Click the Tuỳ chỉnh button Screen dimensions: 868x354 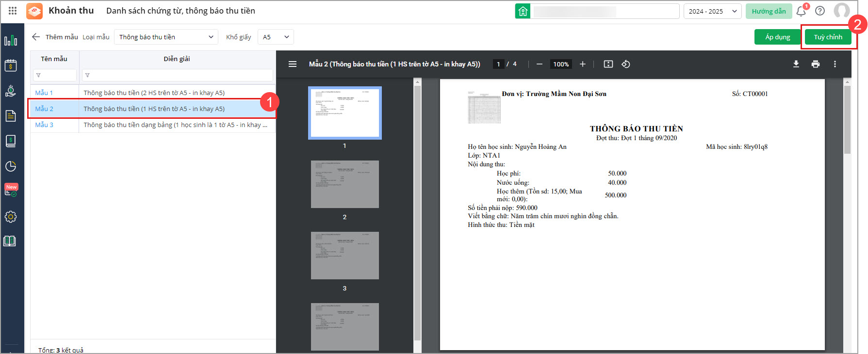(x=828, y=37)
